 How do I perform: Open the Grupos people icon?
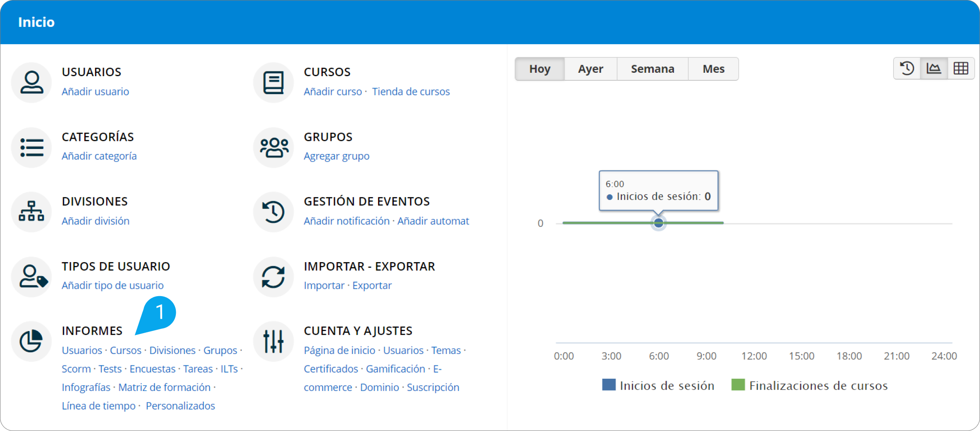click(273, 148)
